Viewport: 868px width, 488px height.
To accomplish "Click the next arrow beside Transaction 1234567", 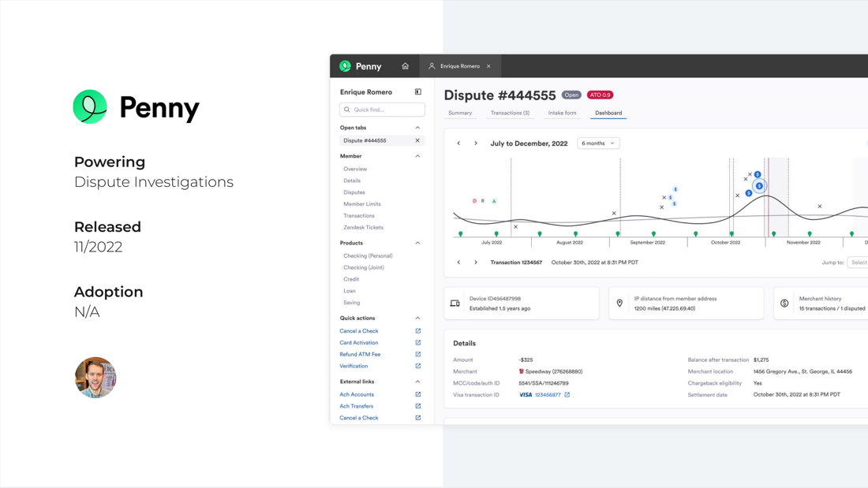I will click(x=476, y=263).
